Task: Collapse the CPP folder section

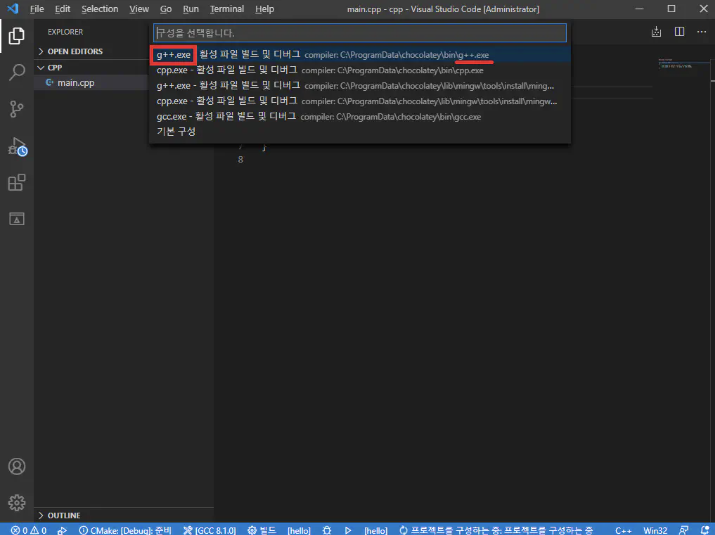Action: (x=91, y=68)
